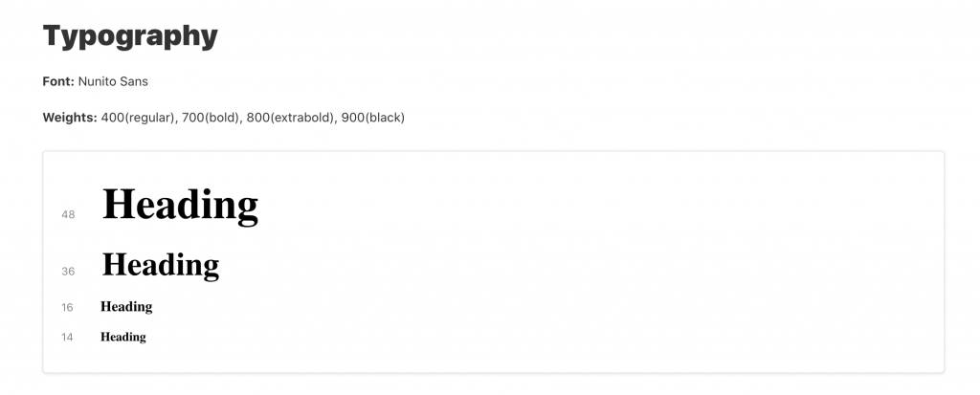This screenshot has width=980, height=395.
Task: Click the smallest Heading sample
Action: [123, 338]
